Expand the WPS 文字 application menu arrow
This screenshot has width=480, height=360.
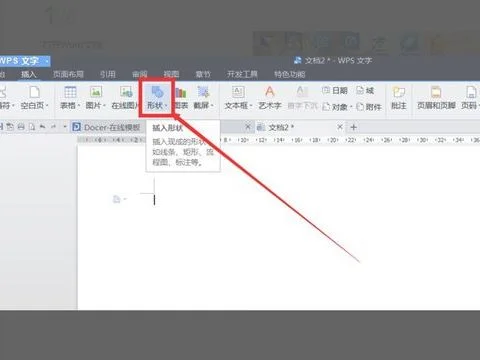pyautogui.click(x=47, y=61)
